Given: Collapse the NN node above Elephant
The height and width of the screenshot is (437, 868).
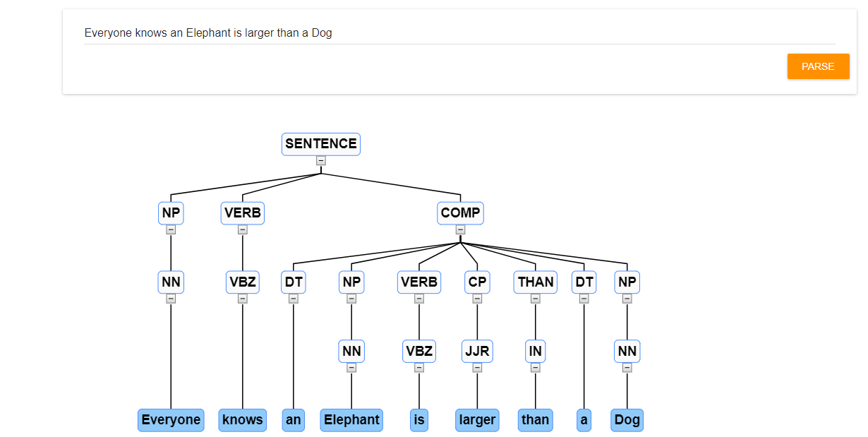Looking at the screenshot, I should point(351,367).
